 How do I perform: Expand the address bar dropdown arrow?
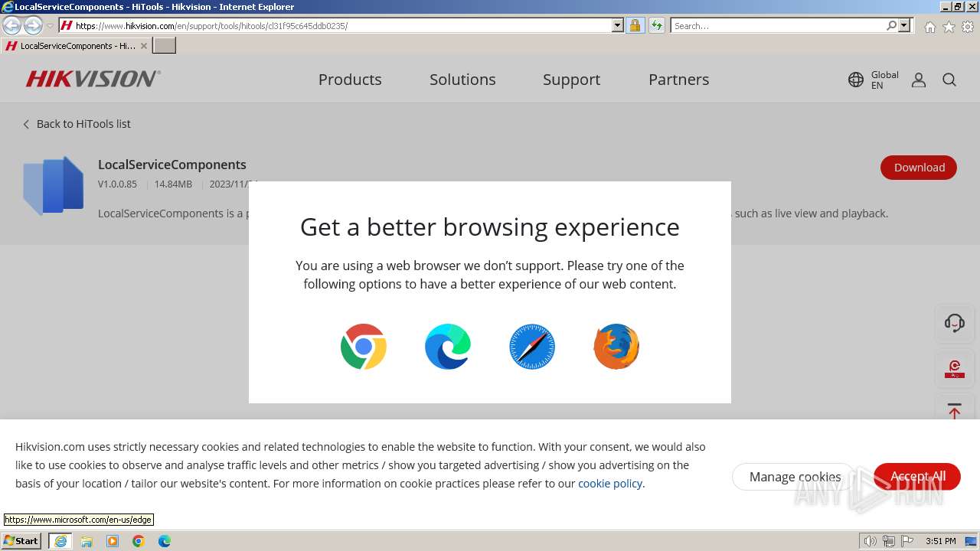click(x=618, y=26)
